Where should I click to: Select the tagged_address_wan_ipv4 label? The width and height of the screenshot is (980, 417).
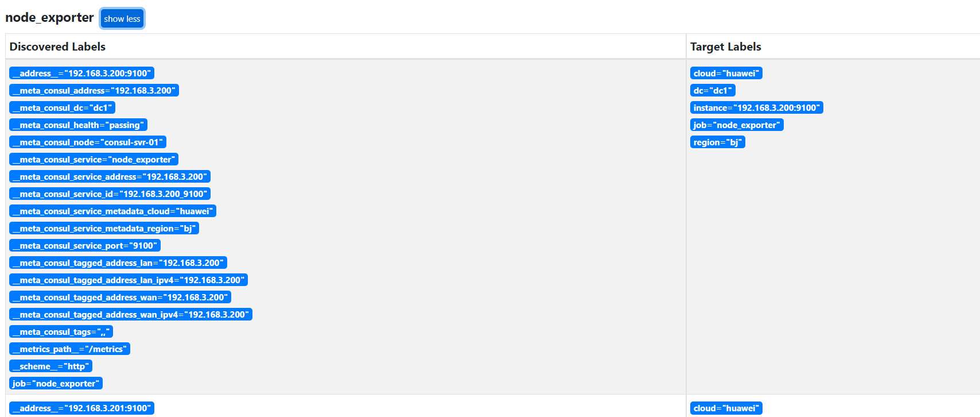tap(131, 315)
